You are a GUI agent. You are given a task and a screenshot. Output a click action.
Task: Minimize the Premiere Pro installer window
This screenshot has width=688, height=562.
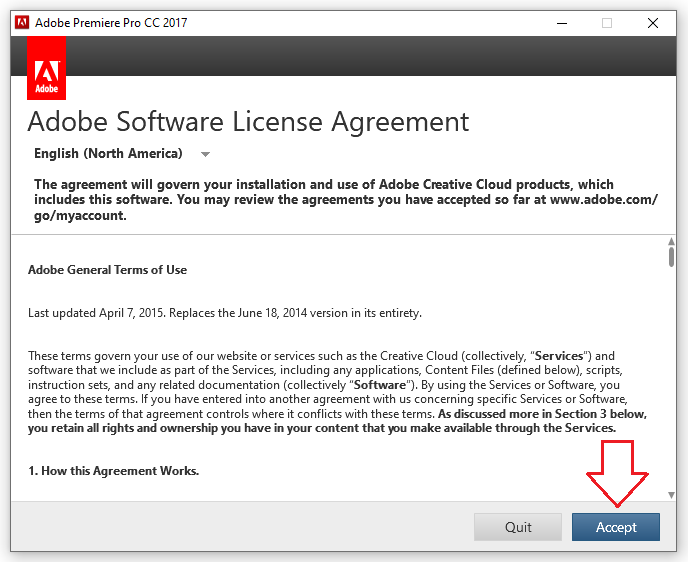click(562, 23)
